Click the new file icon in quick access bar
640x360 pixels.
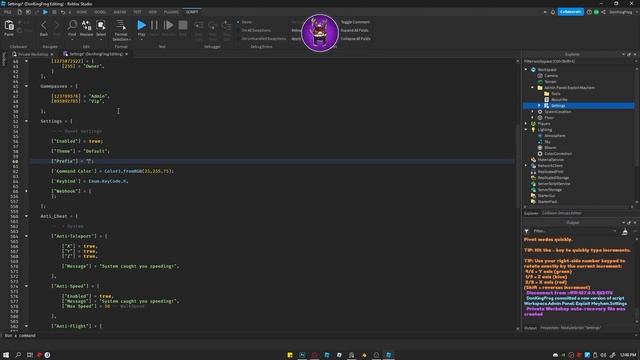pyautogui.click(x=19, y=12)
